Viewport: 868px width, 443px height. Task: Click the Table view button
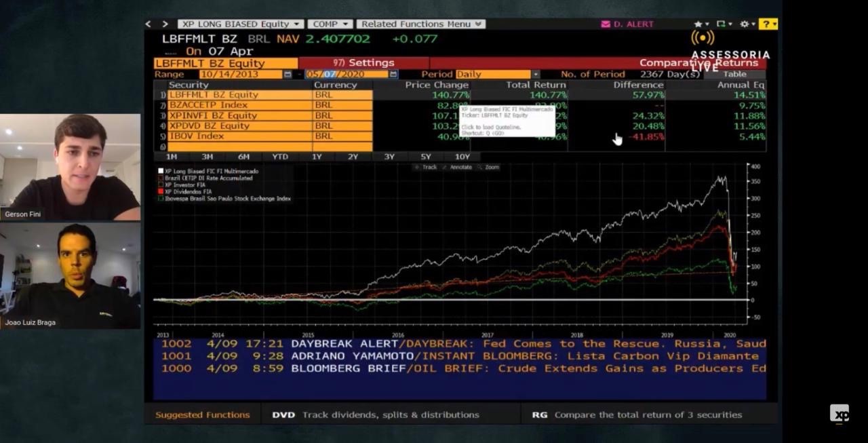(x=734, y=75)
